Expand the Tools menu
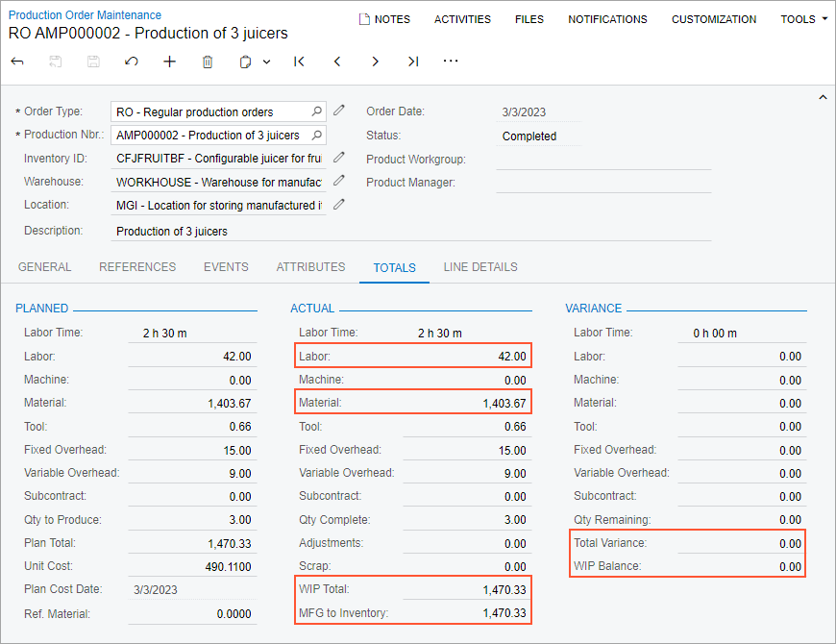 pos(803,19)
